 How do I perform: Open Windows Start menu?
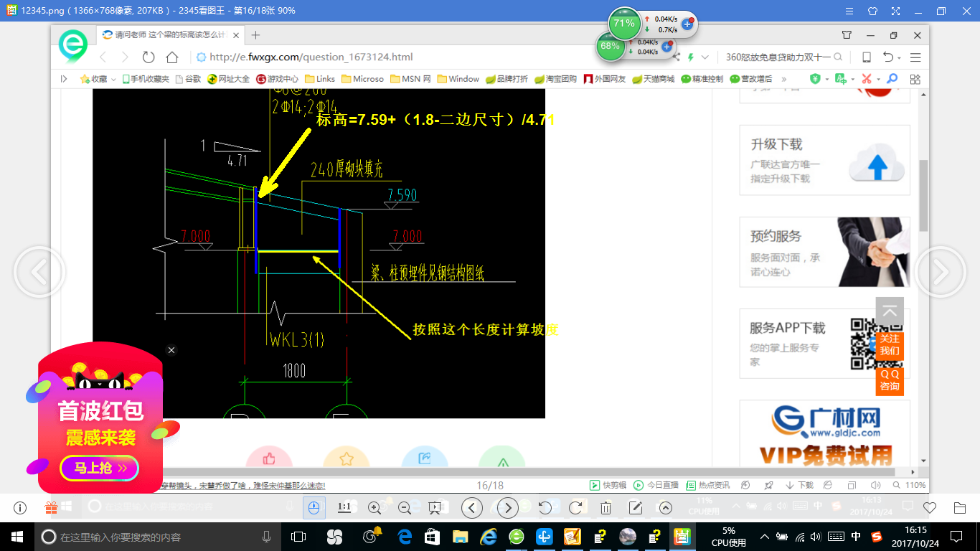tap(17, 536)
